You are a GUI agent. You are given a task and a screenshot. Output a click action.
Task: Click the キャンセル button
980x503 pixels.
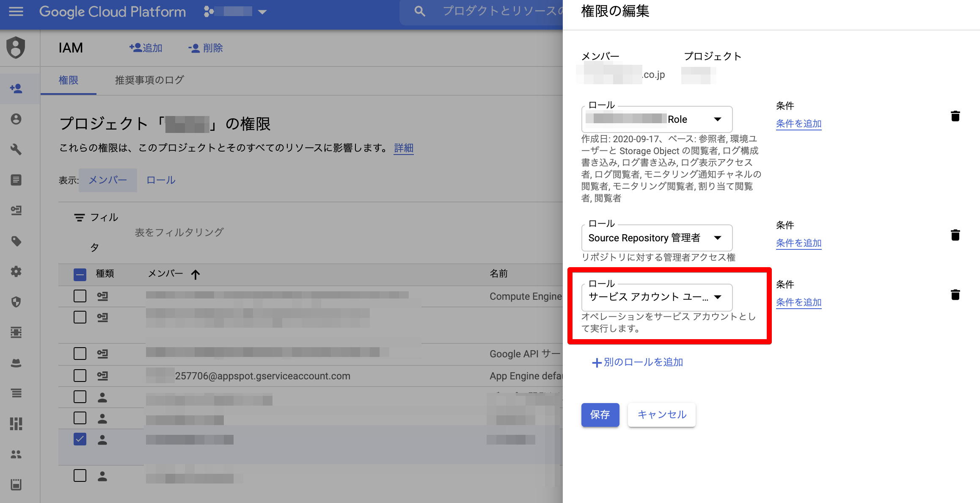point(662,415)
